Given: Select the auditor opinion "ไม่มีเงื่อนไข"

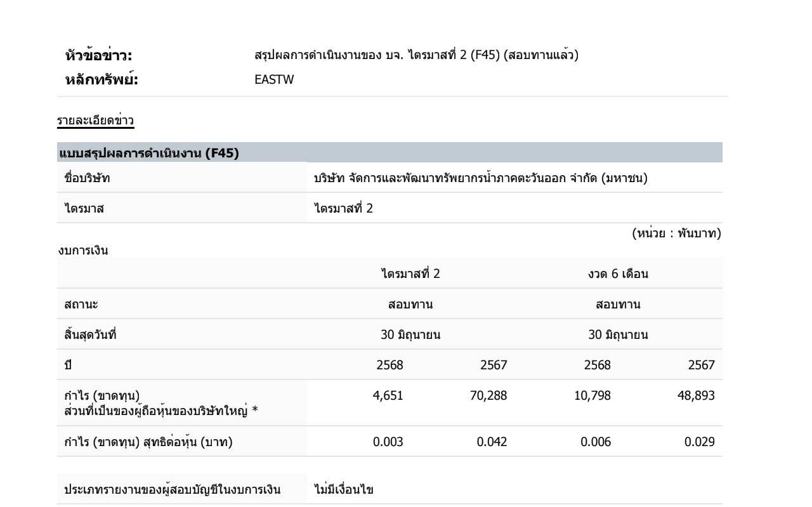Looking at the screenshot, I should 344,489.
